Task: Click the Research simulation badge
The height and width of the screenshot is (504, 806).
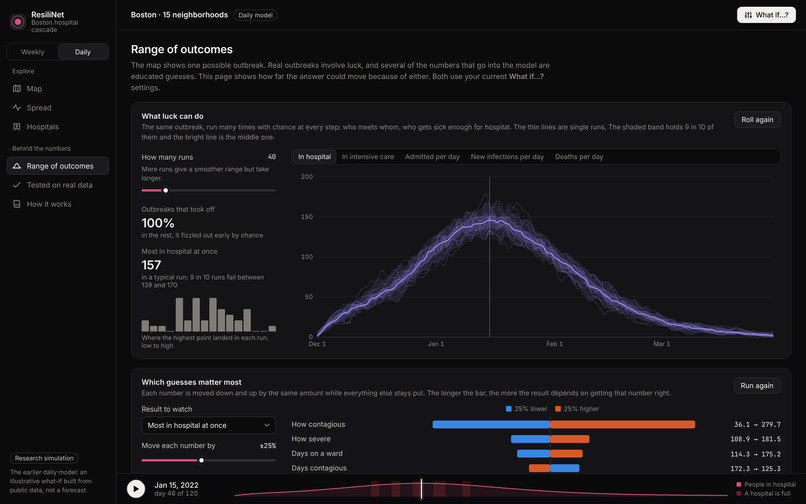Action: [x=44, y=458]
